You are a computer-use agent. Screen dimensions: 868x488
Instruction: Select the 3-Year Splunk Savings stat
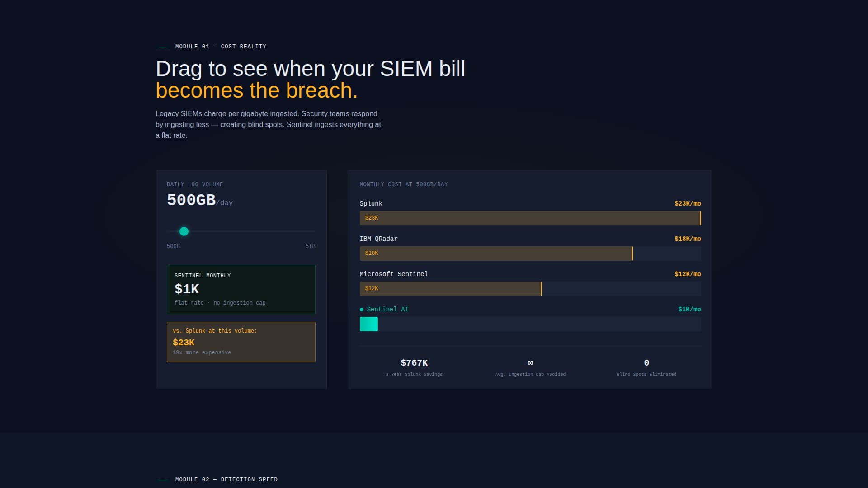point(414,367)
